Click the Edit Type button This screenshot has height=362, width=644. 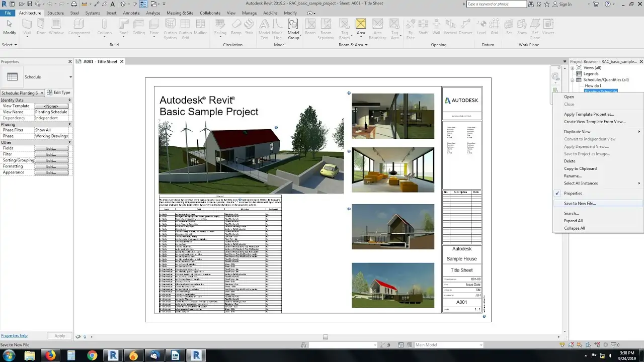click(59, 93)
